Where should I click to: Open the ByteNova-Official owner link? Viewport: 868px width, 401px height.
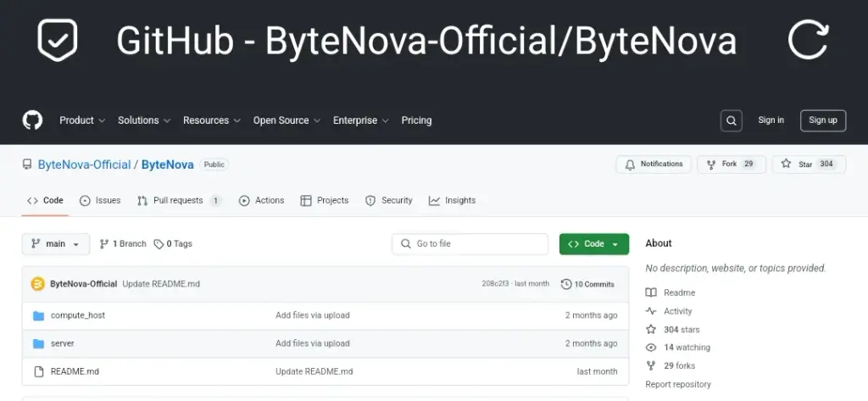pos(84,164)
